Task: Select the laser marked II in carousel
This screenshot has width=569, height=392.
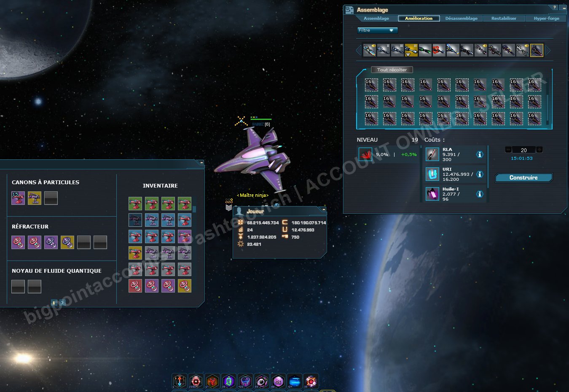Action: [x=384, y=50]
